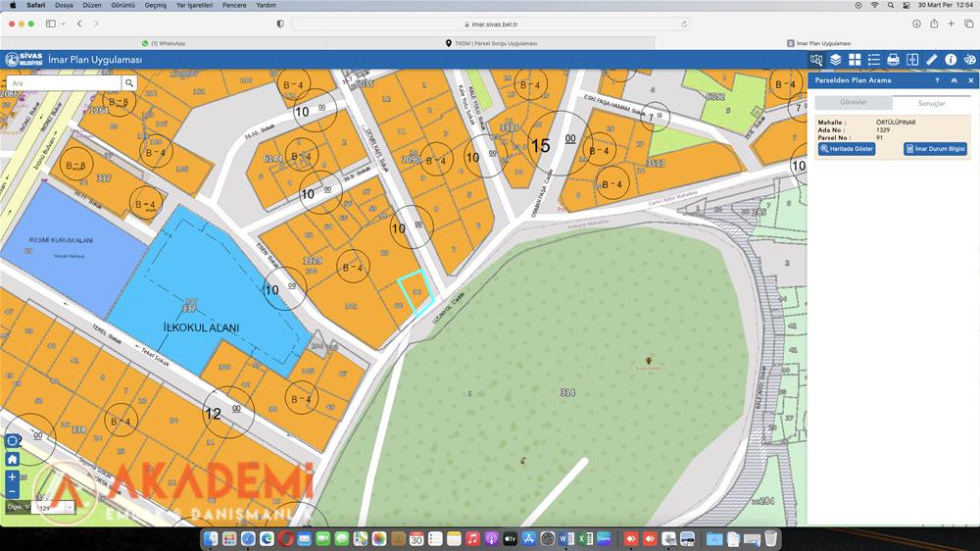This screenshot has width=980, height=551.
Task: Switch to the TKGM Parsel Sorgu tab
Action: click(x=490, y=43)
